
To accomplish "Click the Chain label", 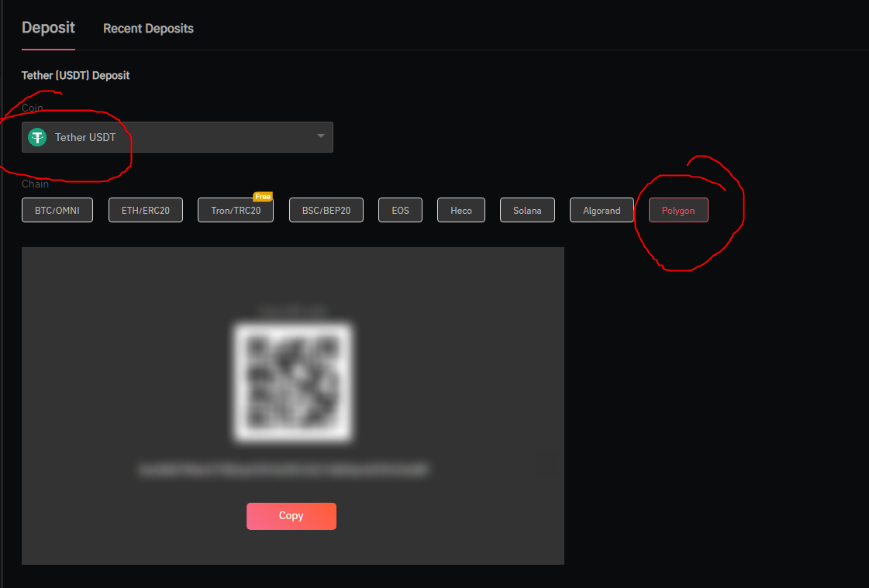I will [x=35, y=184].
